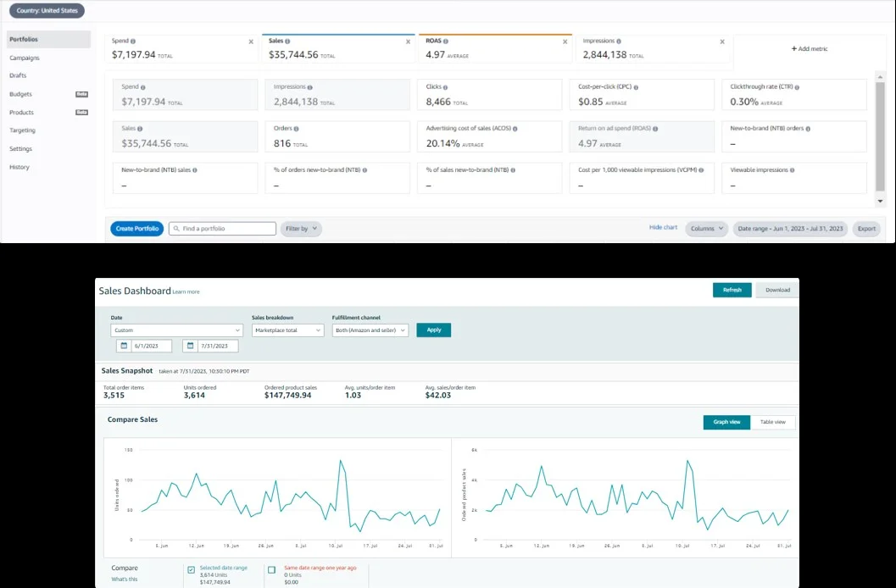Open the Columns dropdown
The width and height of the screenshot is (896, 588).
pyautogui.click(x=707, y=229)
